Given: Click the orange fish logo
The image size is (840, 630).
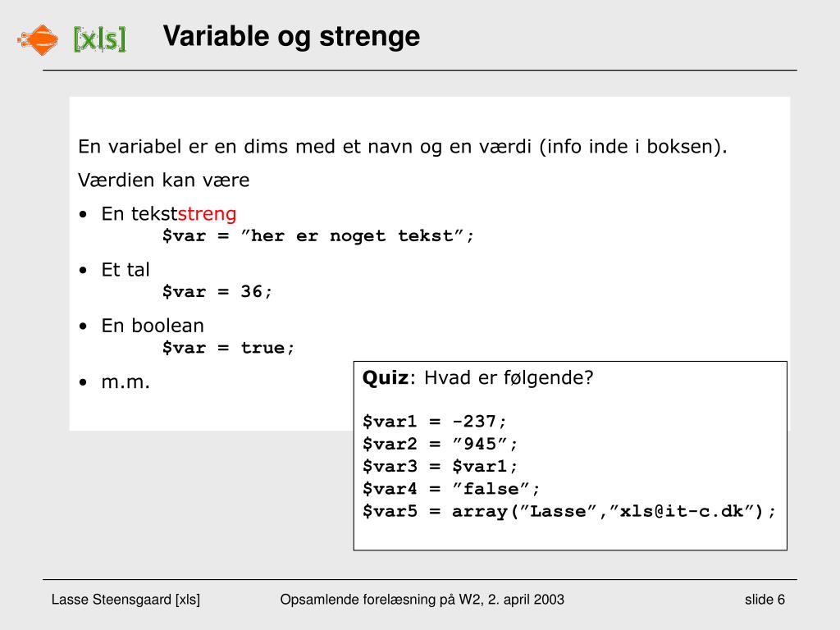Looking at the screenshot, I should [39, 39].
